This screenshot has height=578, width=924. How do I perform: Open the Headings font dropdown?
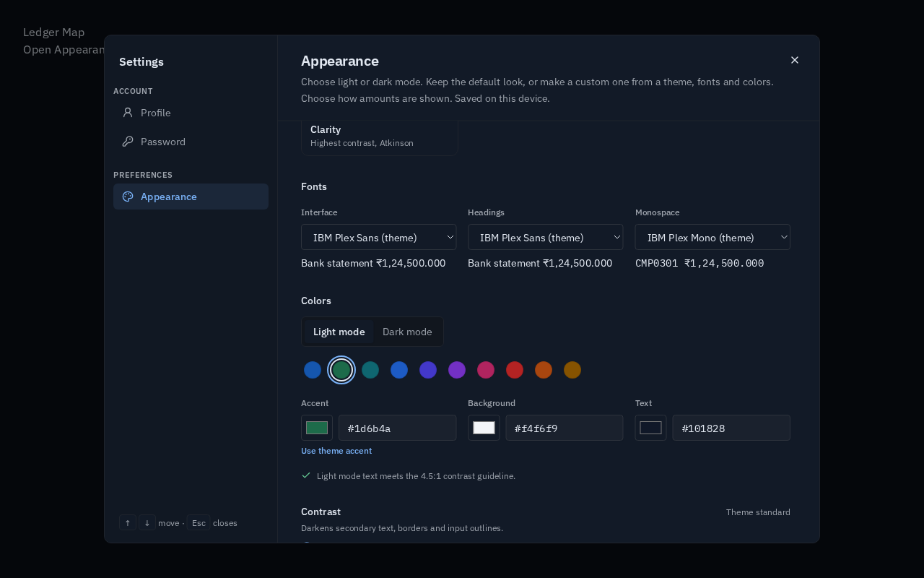coord(545,237)
